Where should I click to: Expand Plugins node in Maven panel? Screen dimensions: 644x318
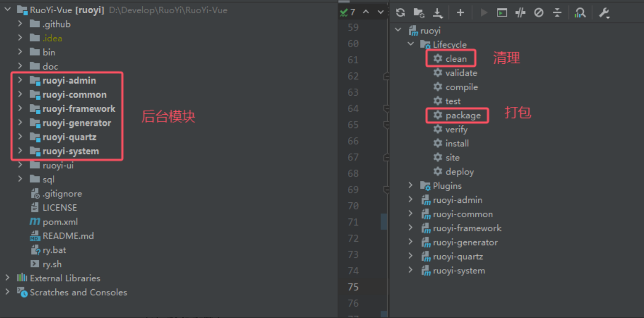[x=411, y=186]
